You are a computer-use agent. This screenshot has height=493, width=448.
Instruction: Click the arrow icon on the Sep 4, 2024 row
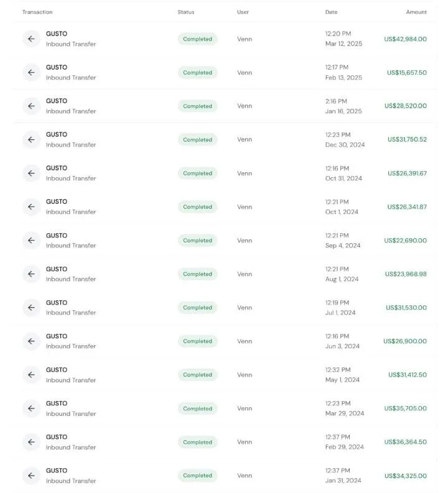tap(31, 241)
